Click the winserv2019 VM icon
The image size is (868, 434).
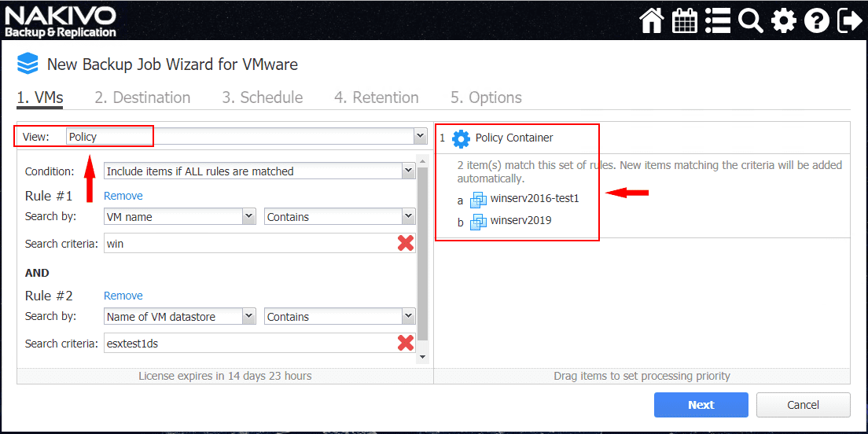[478, 222]
